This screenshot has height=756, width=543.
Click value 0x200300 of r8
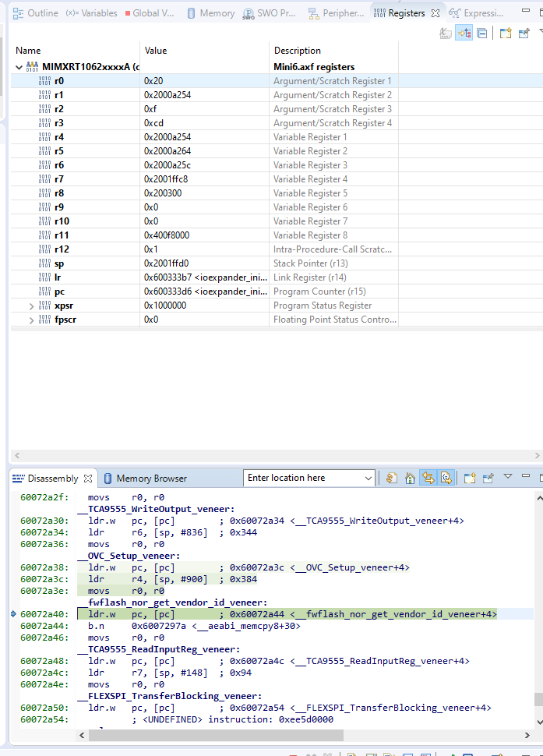click(163, 193)
